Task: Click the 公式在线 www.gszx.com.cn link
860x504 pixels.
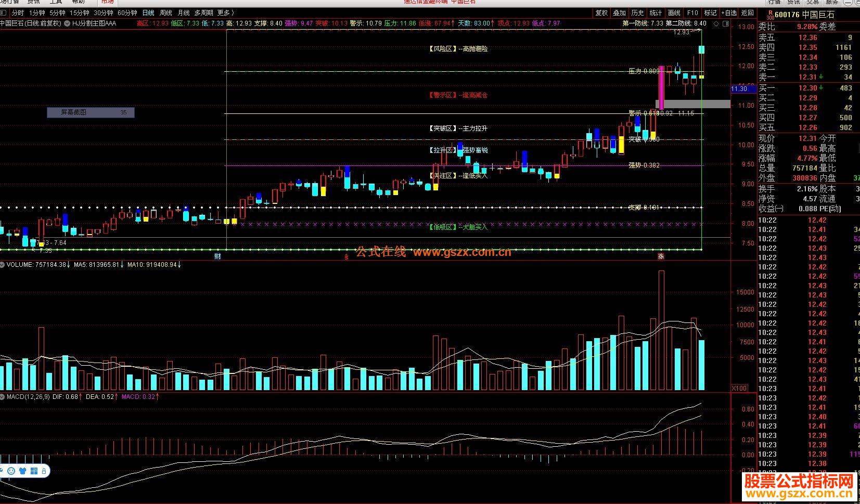Action: click(x=433, y=252)
